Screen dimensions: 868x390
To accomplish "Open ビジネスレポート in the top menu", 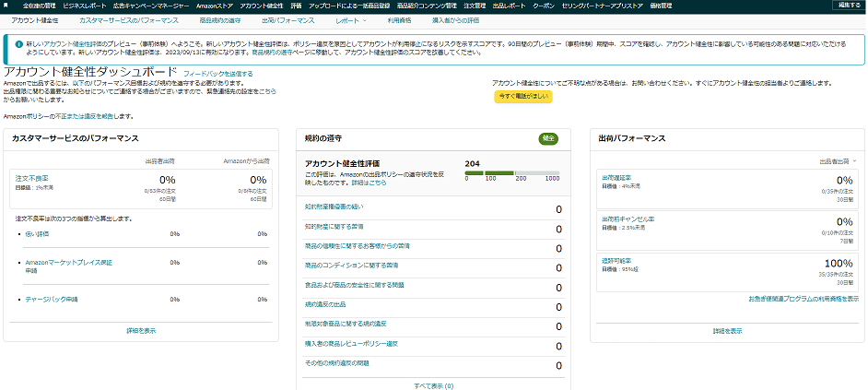I will 84,6.
